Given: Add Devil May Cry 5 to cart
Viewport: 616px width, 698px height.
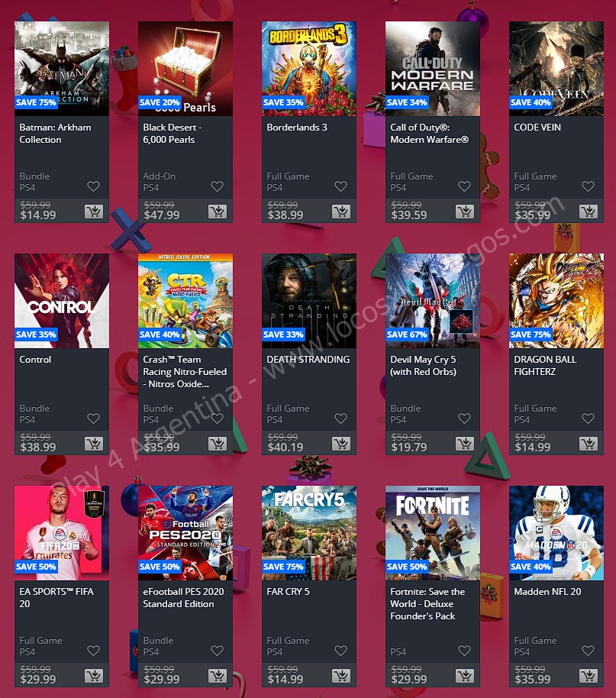Looking at the screenshot, I should pyautogui.click(x=465, y=444).
